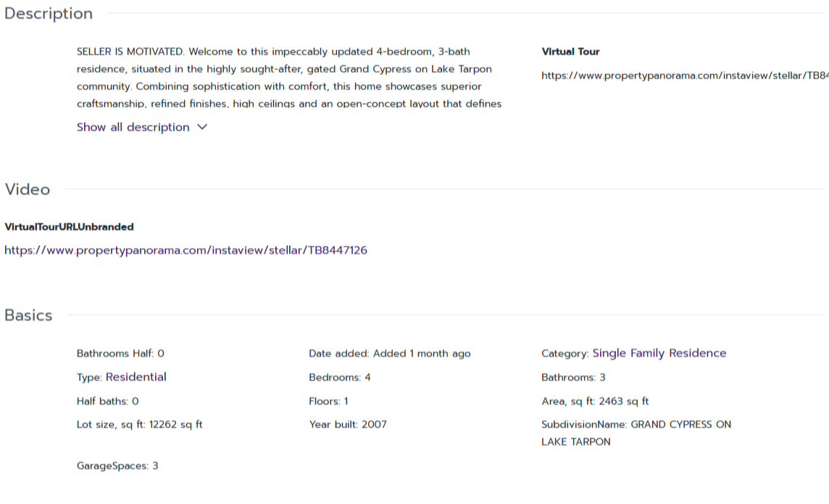Open the Virtual Tour link in Description
This screenshot has height=504, width=829.
pos(684,75)
